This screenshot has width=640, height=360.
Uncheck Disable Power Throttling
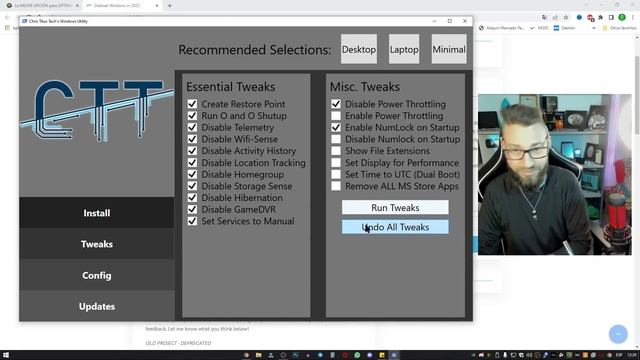336,104
